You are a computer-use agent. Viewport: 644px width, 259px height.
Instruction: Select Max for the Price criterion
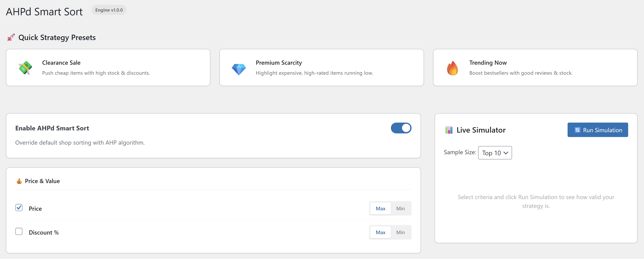380,208
